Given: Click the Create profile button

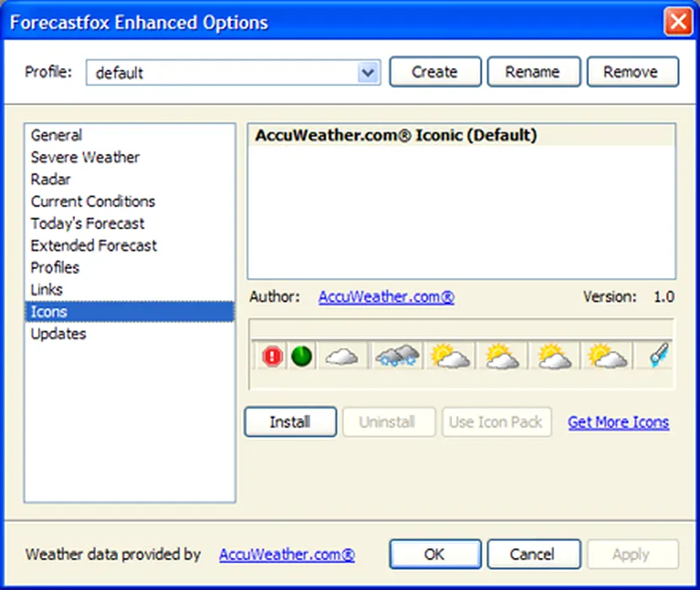Looking at the screenshot, I should point(435,72).
